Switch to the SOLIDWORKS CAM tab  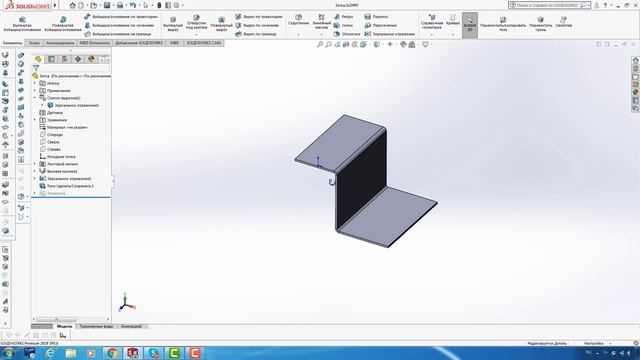tap(203, 43)
